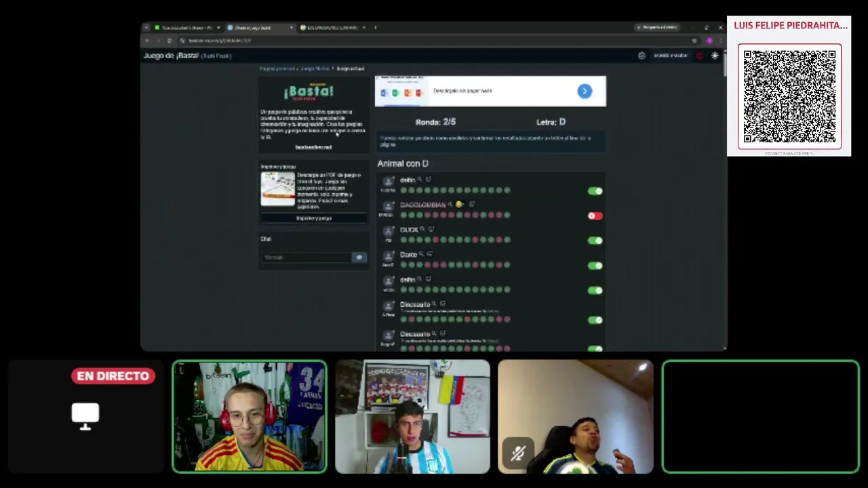Viewport: 868px width, 488px height.
Task: Toggle the red switch for DACOLOMBIAN off state
Action: (595, 216)
